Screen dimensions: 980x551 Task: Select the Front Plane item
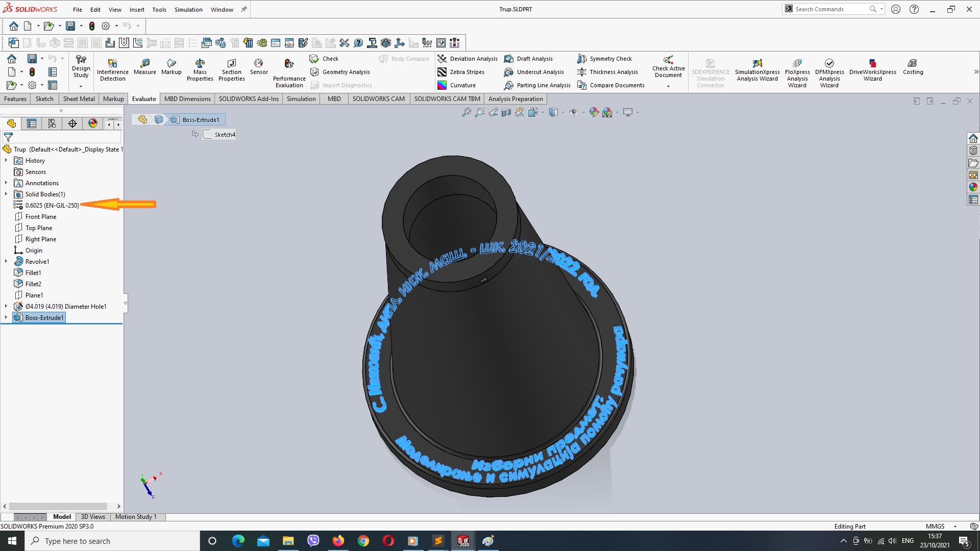pyautogui.click(x=40, y=216)
